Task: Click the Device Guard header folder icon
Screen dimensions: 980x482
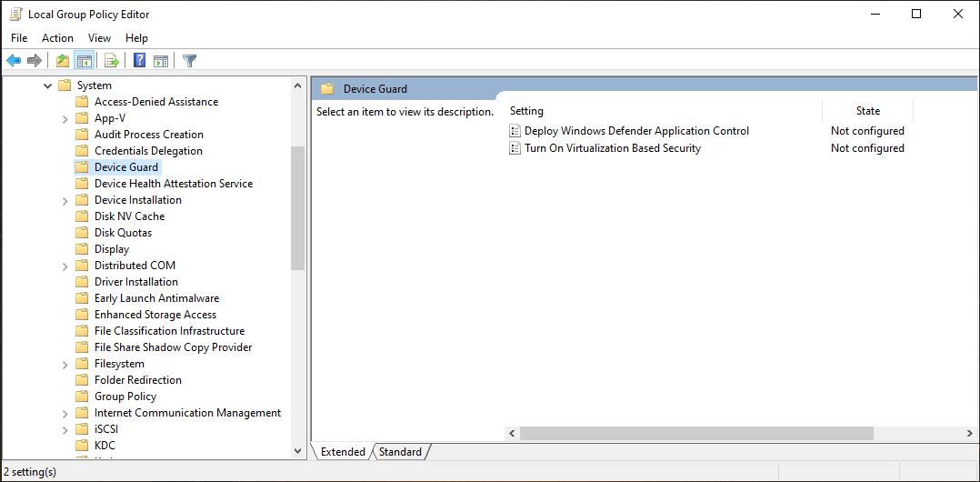Action: (327, 89)
